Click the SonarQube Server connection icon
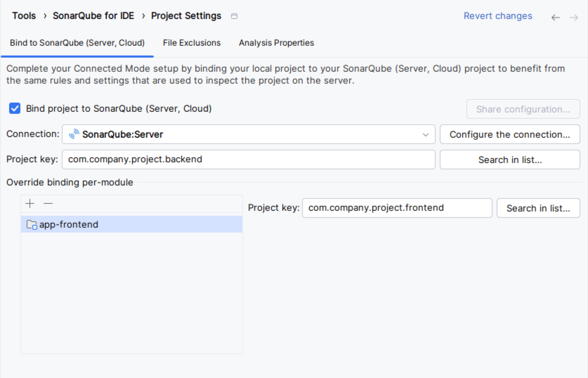This screenshot has height=378, width=588. coord(74,134)
